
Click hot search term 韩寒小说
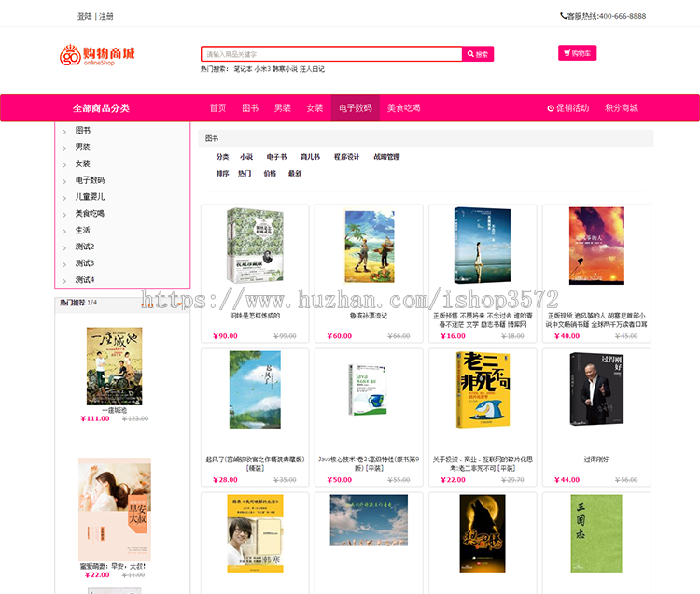(285, 69)
